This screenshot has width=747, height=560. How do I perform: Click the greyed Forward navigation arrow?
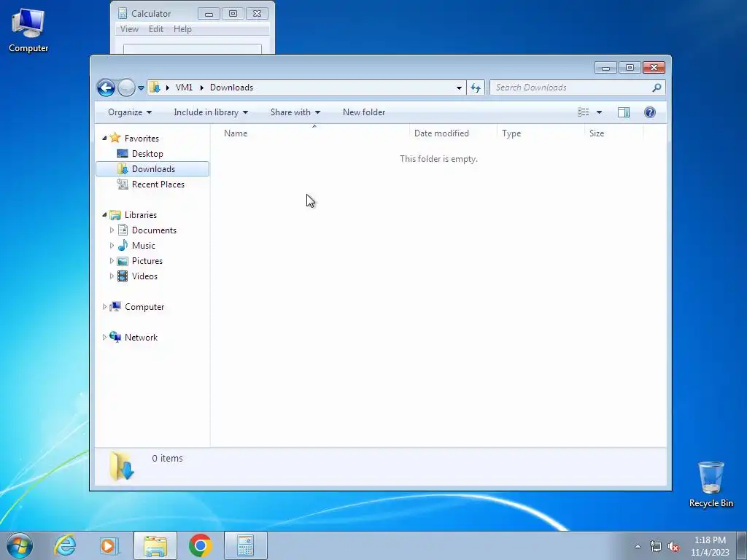(126, 87)
